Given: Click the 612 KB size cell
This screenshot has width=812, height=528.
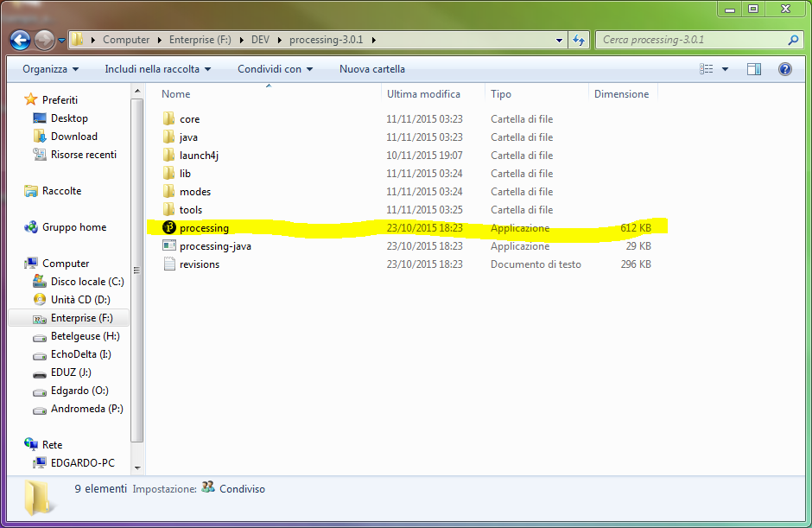Looking at the screenshot, I should point(636,227).
